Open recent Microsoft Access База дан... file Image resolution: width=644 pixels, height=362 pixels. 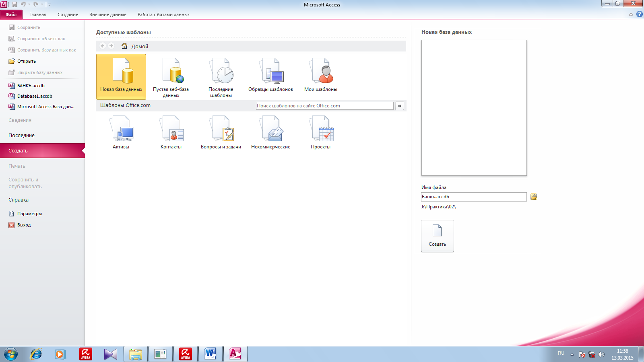pyautogui.click(x=42, y=107)
